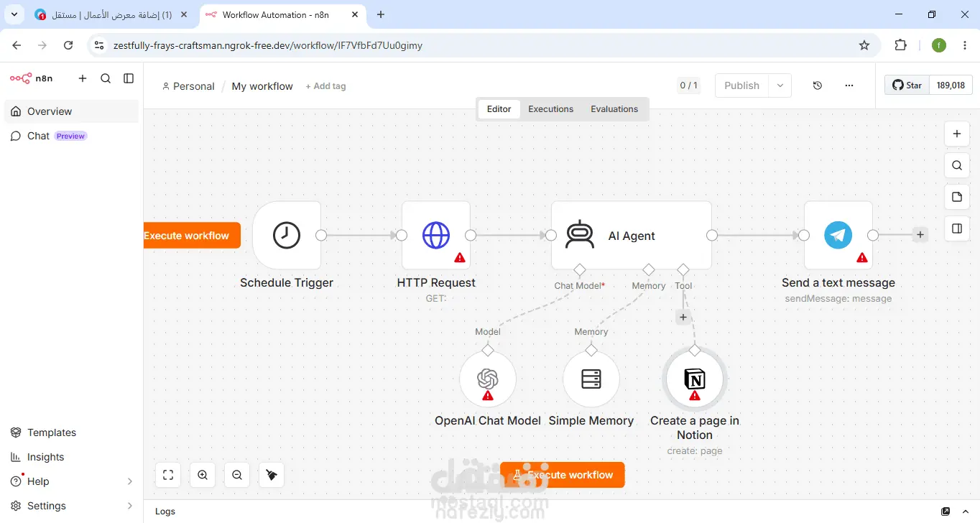Open the Logs panel
Image resolution: width=980 pixels, height=523 pixels.
(165, 512)
